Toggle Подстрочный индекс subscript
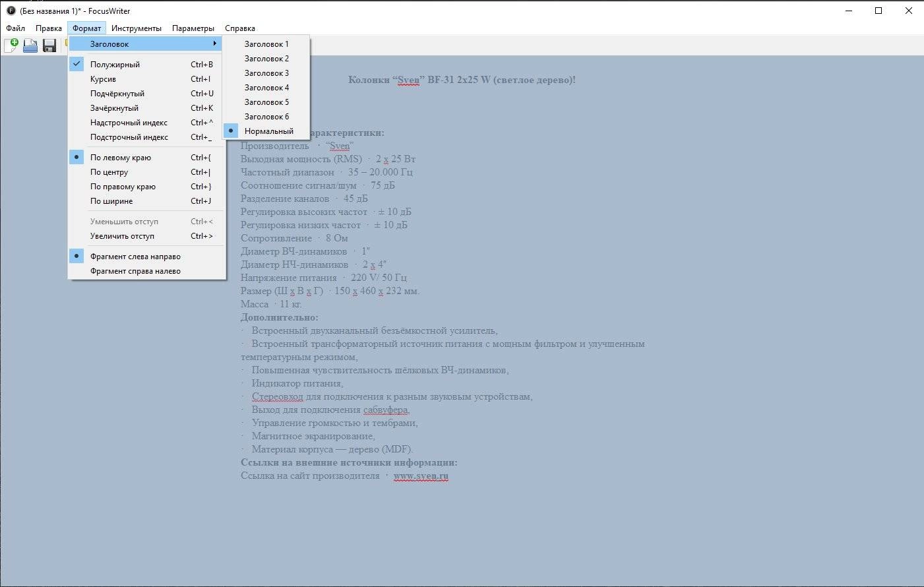The height and width of the screenshot is (587, 924). click(147, 137)
